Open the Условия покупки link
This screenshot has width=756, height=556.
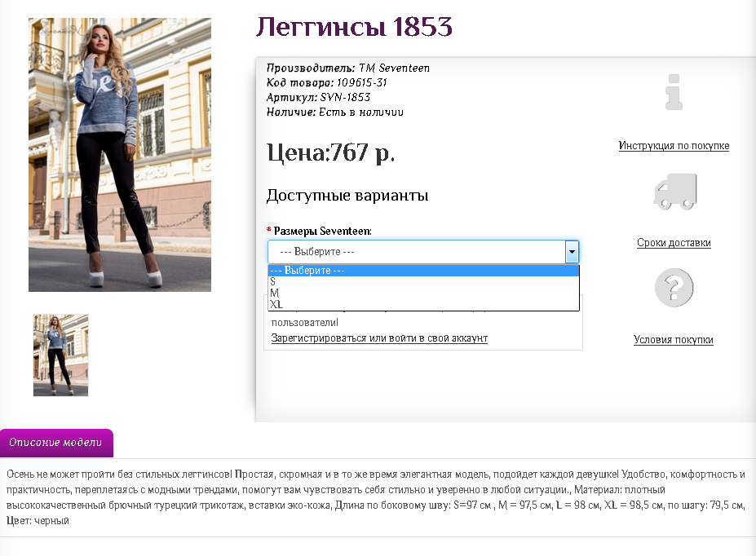click(x=673, y=339)
